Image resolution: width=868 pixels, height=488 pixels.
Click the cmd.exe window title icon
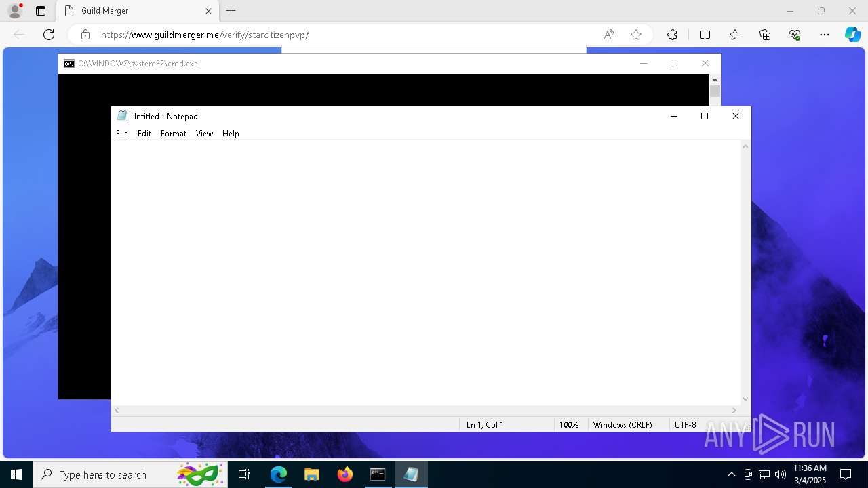pos(69,64)
